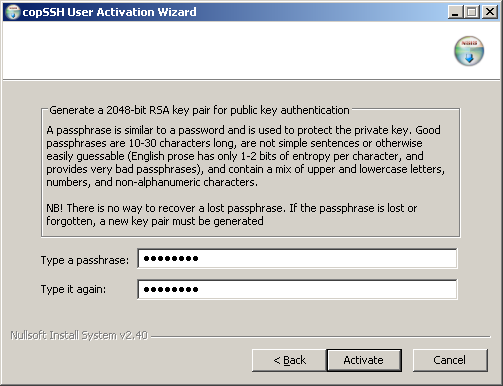503x386 pixels.
Task: Click the passphrase description paragraph text
Action: 246,156
